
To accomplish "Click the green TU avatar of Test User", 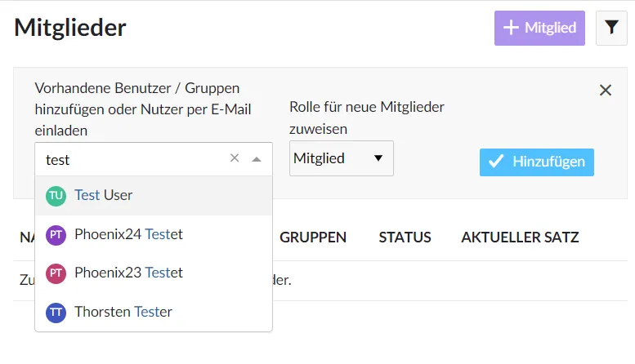I will [x=56, y=196].
